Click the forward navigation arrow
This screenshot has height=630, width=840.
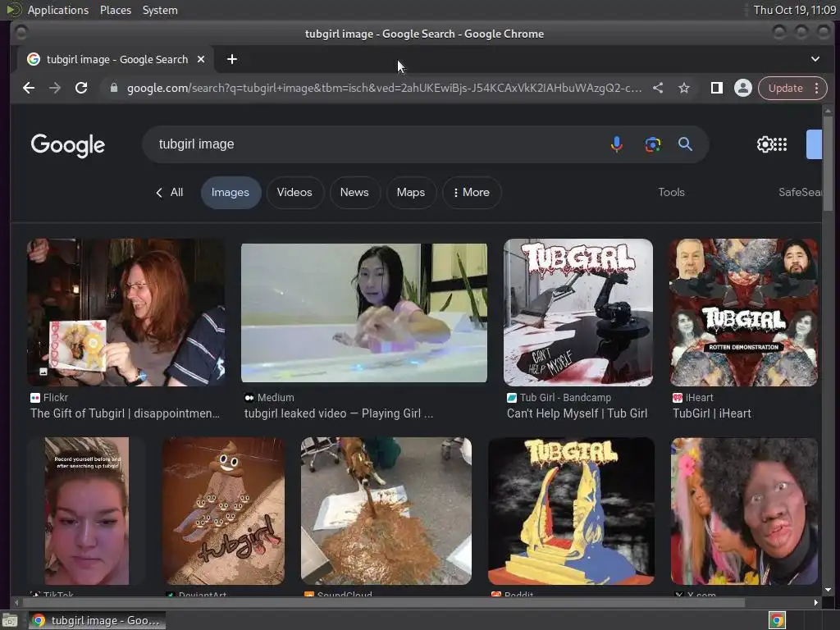coord(55,88)
